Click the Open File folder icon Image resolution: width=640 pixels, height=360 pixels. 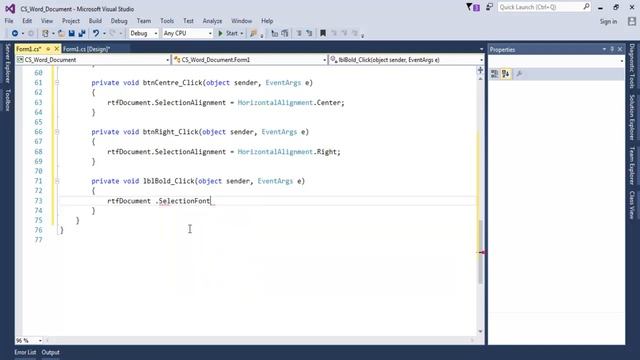pyautogui.click(x=61, y=33)
